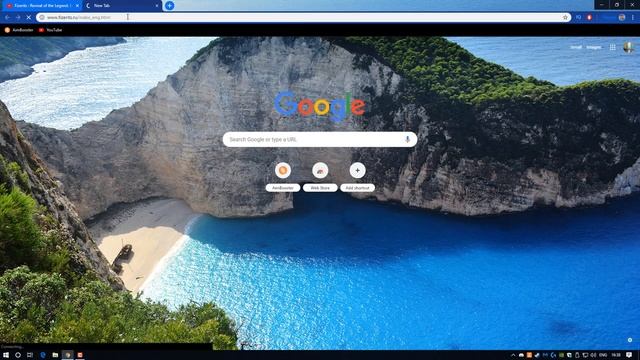The height and width of the screenshot is (360, 640).
Task: Click the address bar URL field
Action: [303, 18]
